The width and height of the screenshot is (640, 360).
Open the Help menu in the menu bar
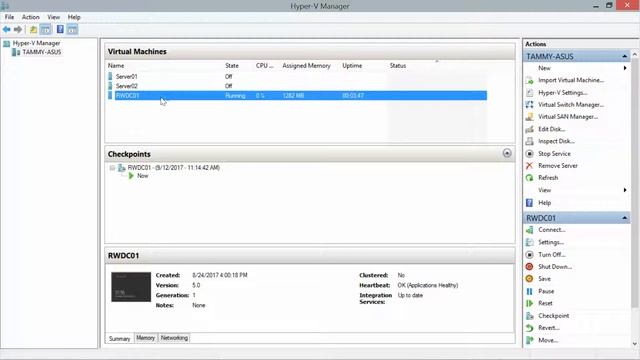(74, 17)
